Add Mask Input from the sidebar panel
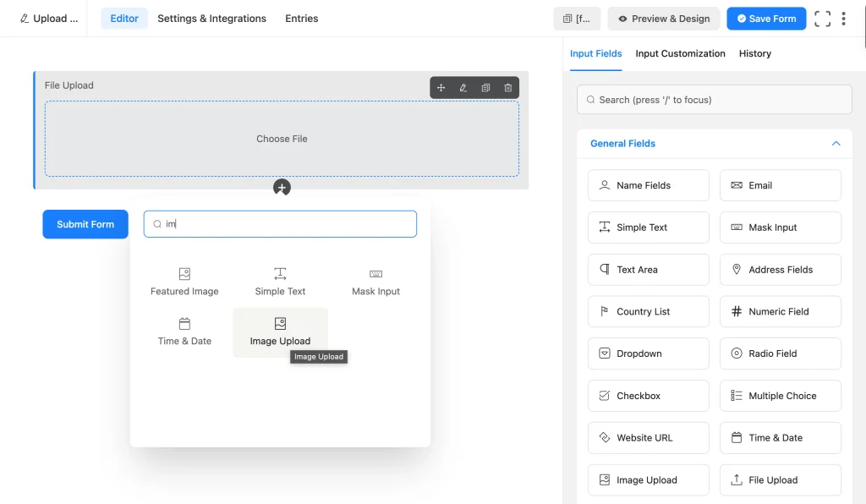The image size is (866, 504). (781, 227)
